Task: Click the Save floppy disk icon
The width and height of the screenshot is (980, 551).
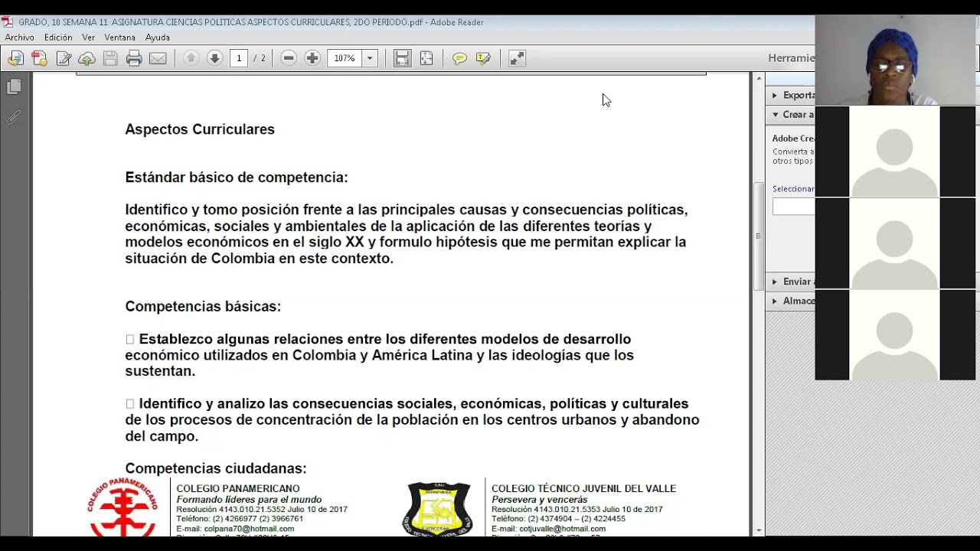Action: point(110,58)
